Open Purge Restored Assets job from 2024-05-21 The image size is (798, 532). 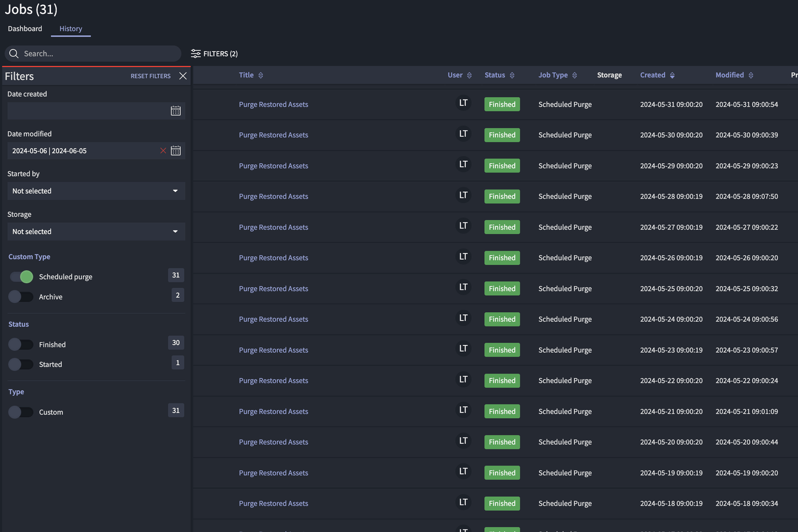[x=273, y=411]
